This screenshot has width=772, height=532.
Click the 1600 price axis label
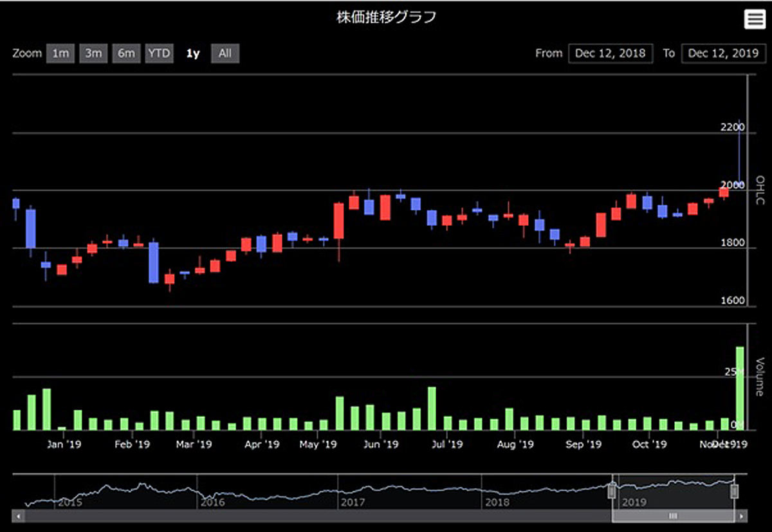(732, 300)
